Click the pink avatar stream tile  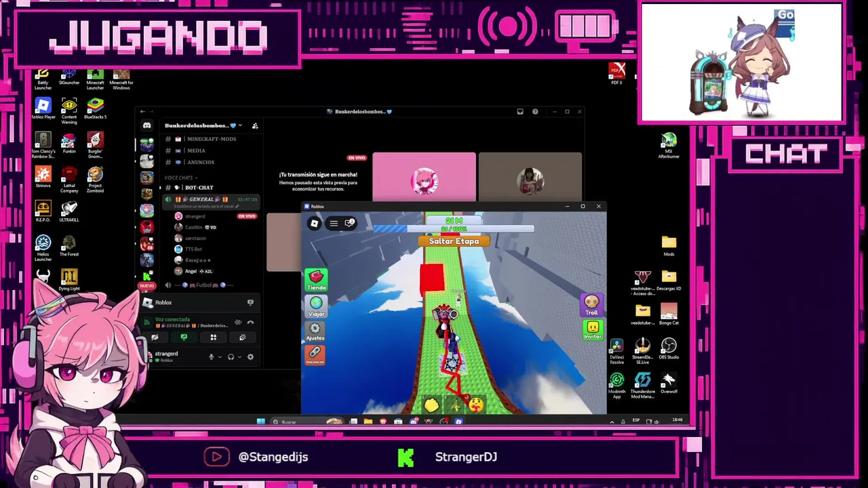(x=424, y=178)
